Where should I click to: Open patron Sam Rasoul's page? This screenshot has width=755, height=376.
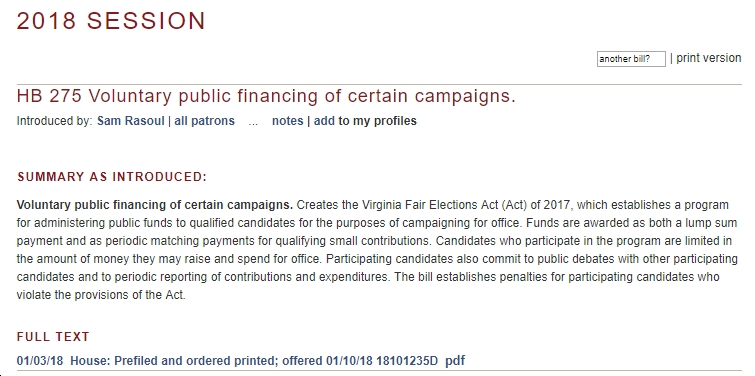[130, 121]
